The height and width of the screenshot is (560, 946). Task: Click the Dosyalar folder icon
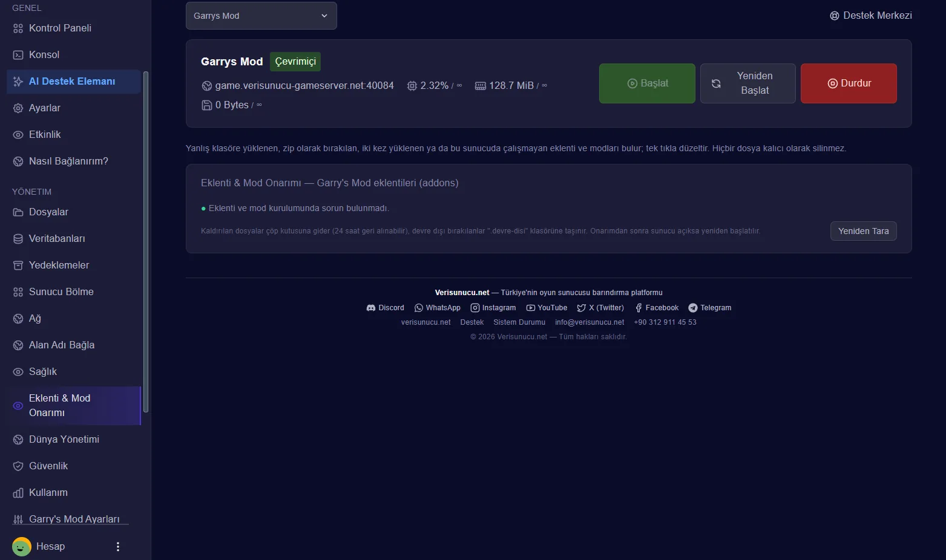pos(18,212)
